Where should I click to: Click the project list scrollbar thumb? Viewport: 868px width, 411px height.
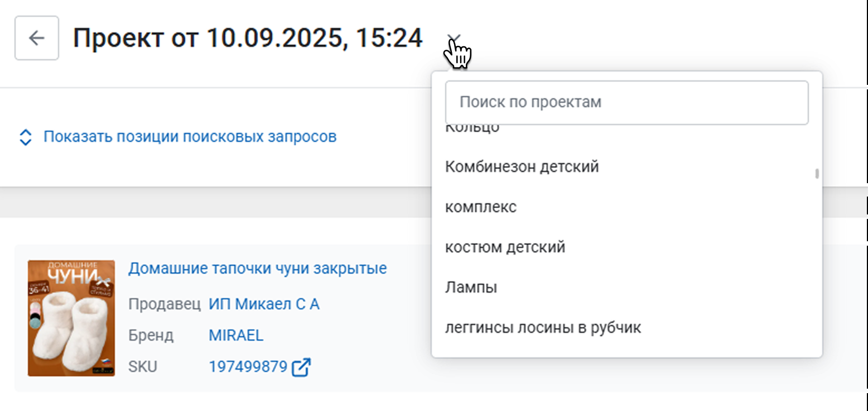817,173
